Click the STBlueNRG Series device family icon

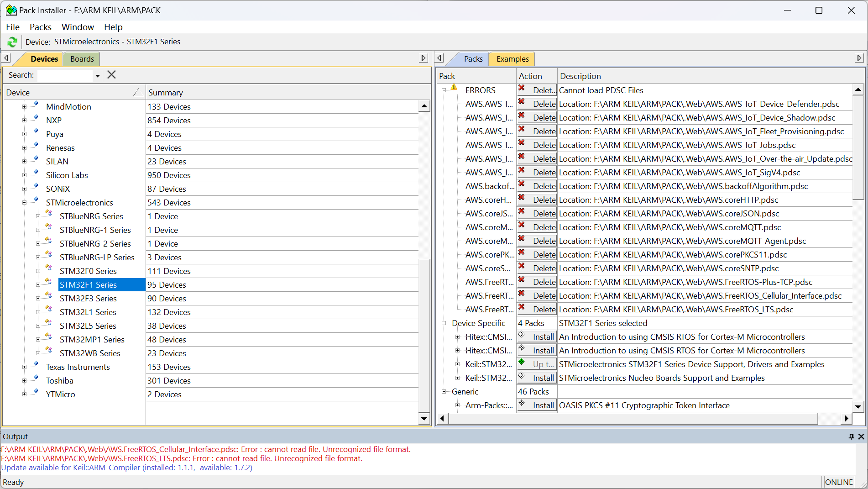[48, 213]
